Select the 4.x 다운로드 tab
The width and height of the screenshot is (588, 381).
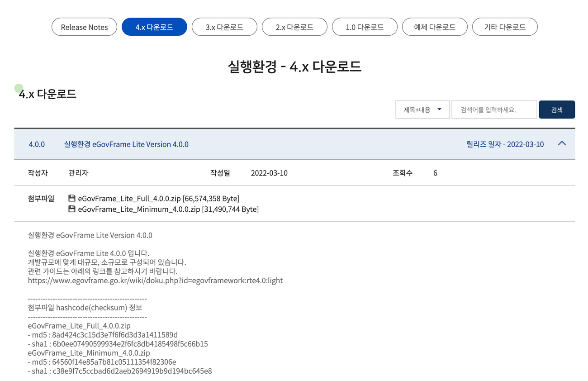pos(154,27)
